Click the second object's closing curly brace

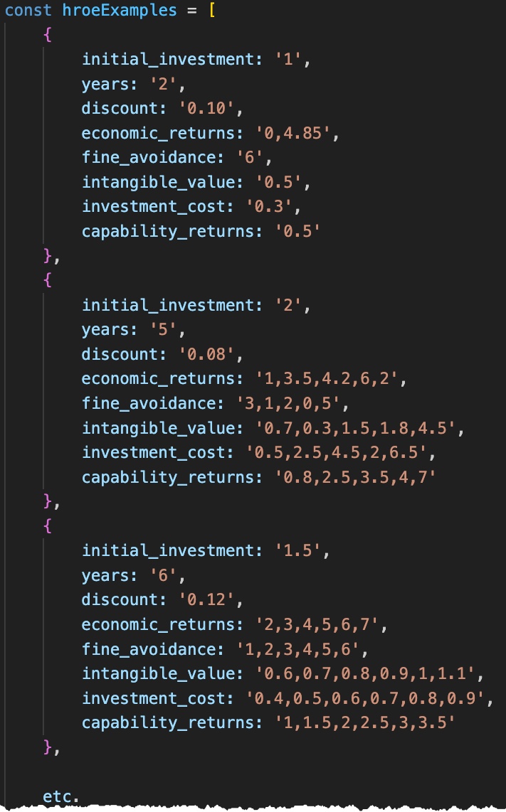[48, 501]
